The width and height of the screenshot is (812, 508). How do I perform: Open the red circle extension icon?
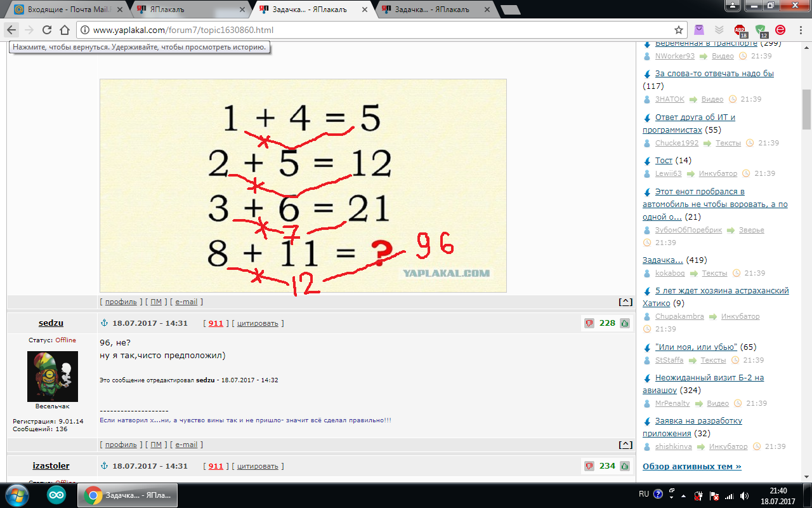(x=781, y=30)
